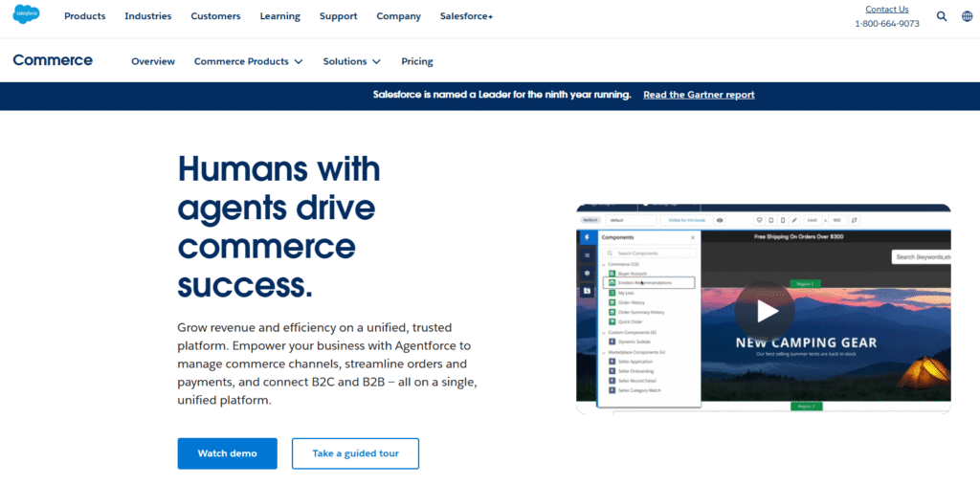
Task: Click the Take a guided tour button
Action: 355,453
